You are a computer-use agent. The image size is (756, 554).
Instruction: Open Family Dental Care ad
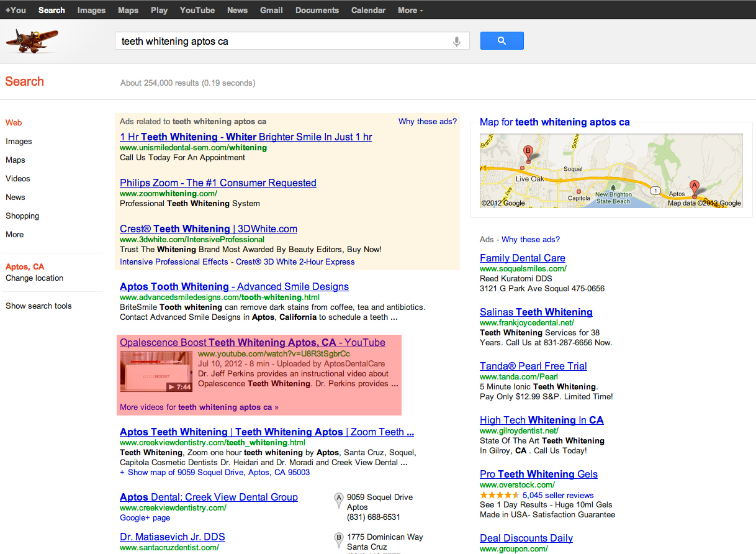click(523, 258)
